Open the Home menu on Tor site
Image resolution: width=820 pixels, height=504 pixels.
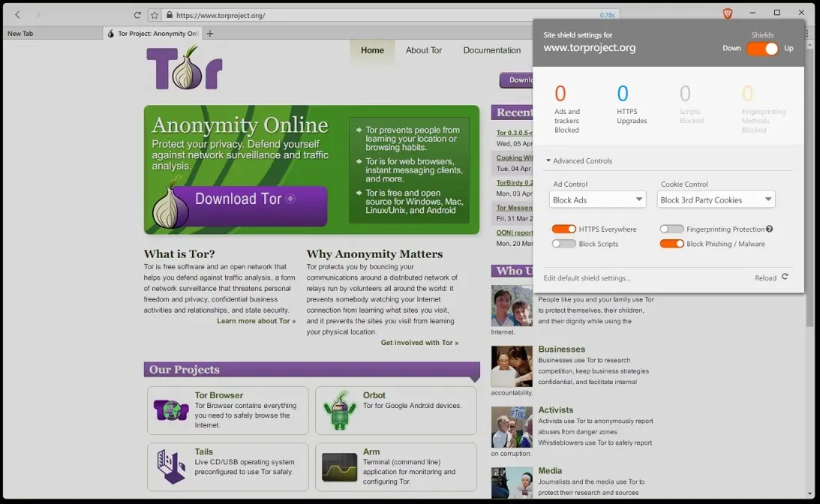[x=372, y=50]
